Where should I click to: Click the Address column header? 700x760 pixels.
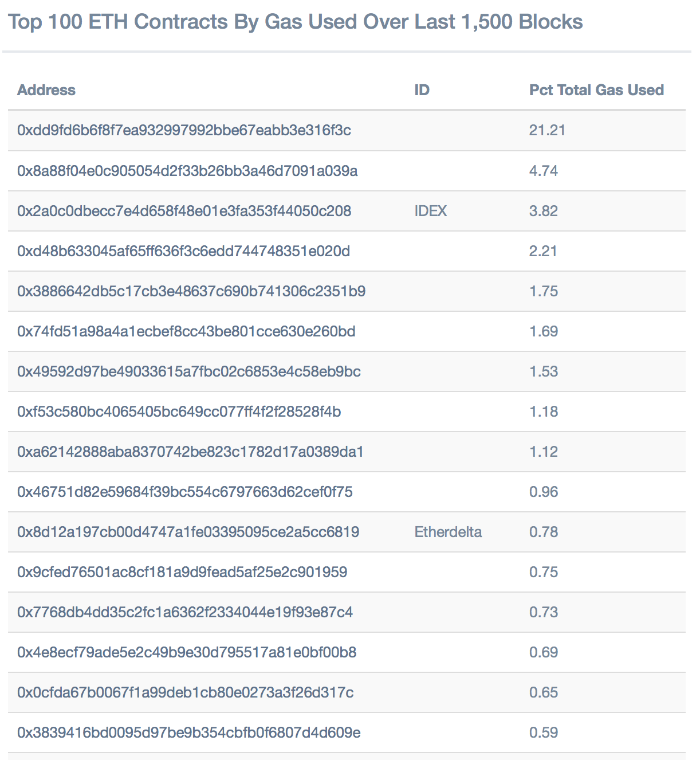[46, 90]
